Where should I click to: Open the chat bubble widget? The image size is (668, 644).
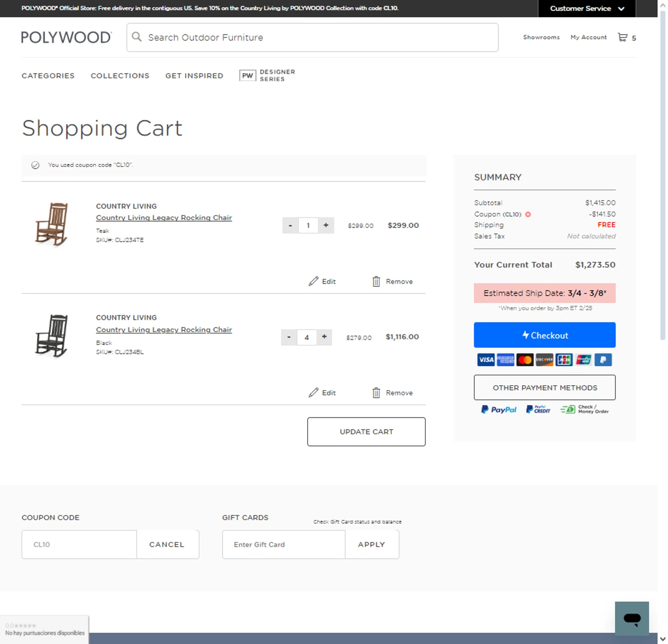(632, 619)
